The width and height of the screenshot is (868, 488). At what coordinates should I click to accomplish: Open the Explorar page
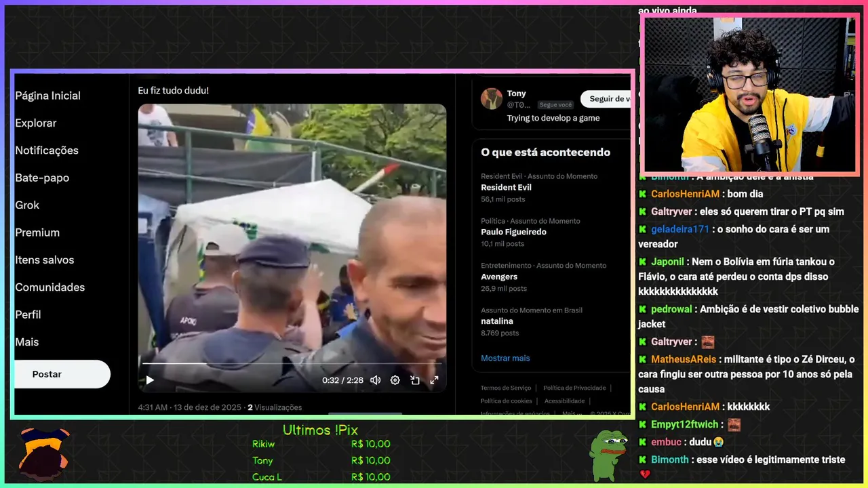pyautogui.click(x=36, y=123)
